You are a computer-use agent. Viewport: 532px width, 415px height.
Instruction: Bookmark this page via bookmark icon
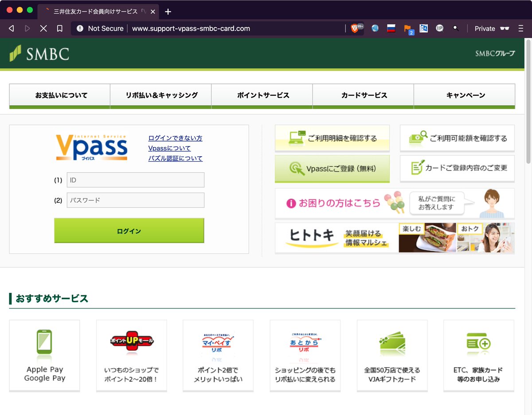point(59,28)
